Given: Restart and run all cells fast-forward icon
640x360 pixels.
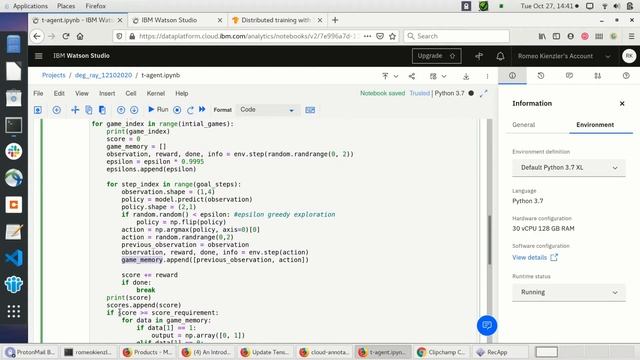Looking at the screenshot, I should point(202,109).
